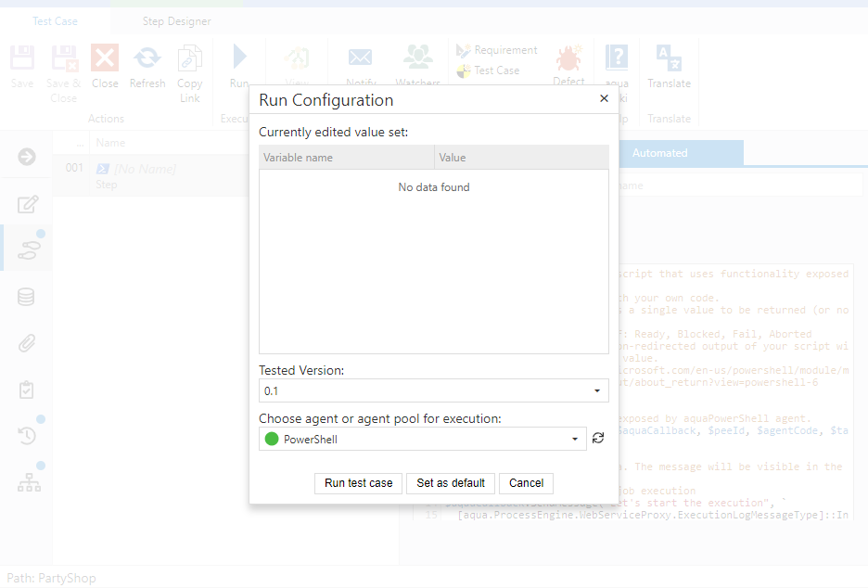This screenshot has width=868, height=588.
Task: Open the Tested Version dropdown
Action: pos(596,391)
